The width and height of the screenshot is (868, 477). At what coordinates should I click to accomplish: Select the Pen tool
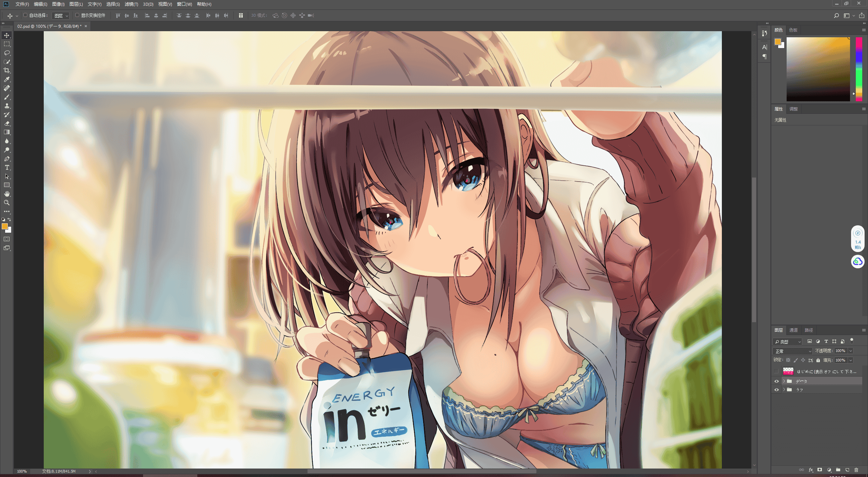pyautogui.click(x=7, y=159)
